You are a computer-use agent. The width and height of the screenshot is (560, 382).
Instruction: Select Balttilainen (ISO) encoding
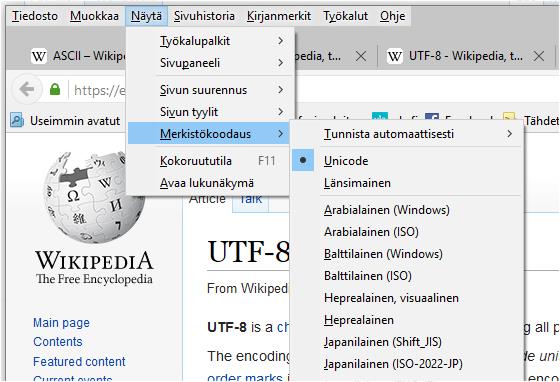[406, 276]
